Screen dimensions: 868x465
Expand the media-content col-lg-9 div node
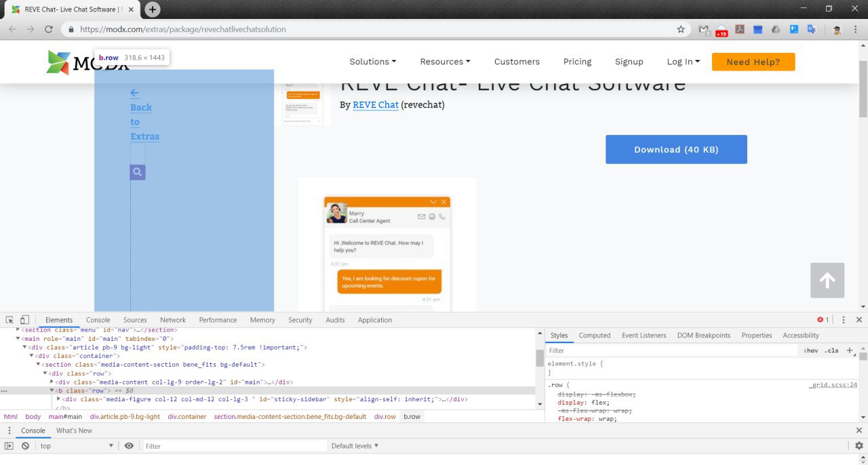coord(52,382)
